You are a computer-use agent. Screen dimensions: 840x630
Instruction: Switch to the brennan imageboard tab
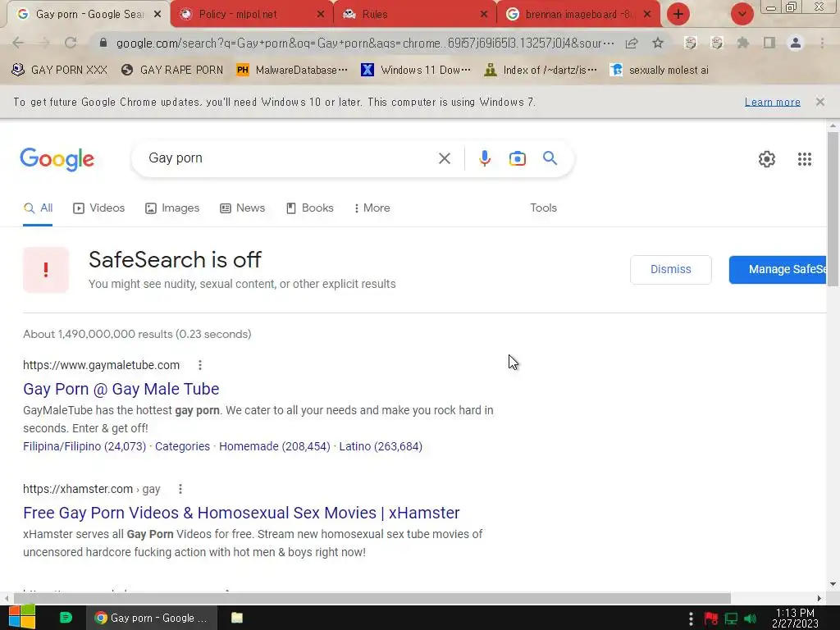coord(578,15)
